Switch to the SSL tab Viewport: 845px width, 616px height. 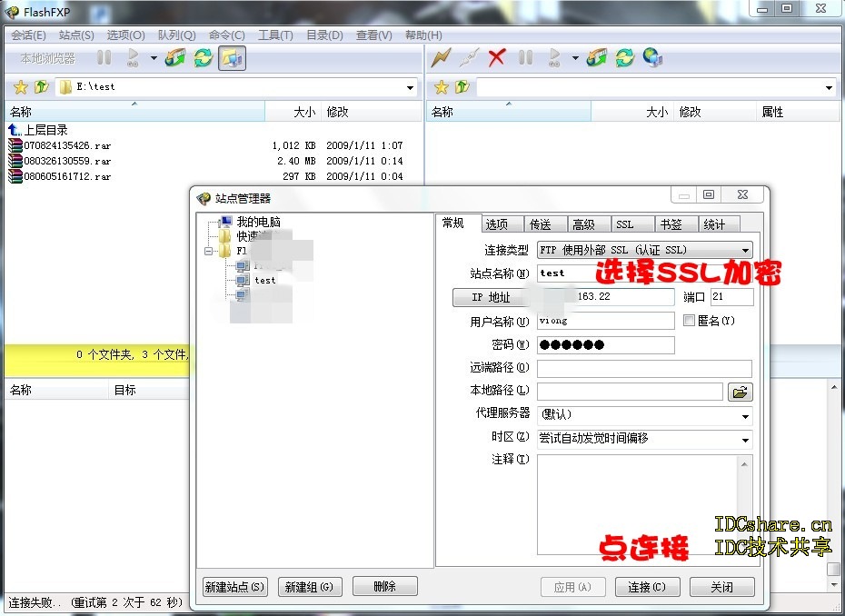pos(632,224)
